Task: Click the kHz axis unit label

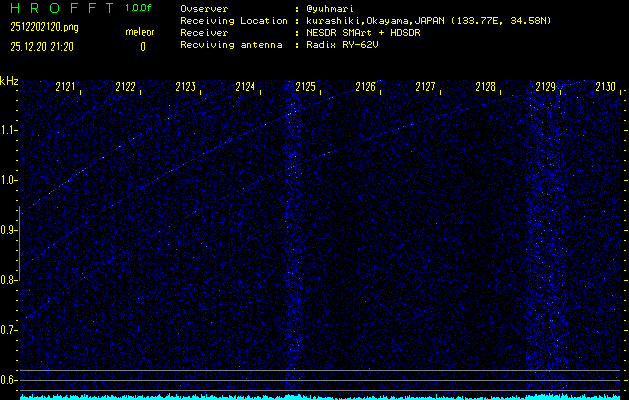Action: [9, 81]
